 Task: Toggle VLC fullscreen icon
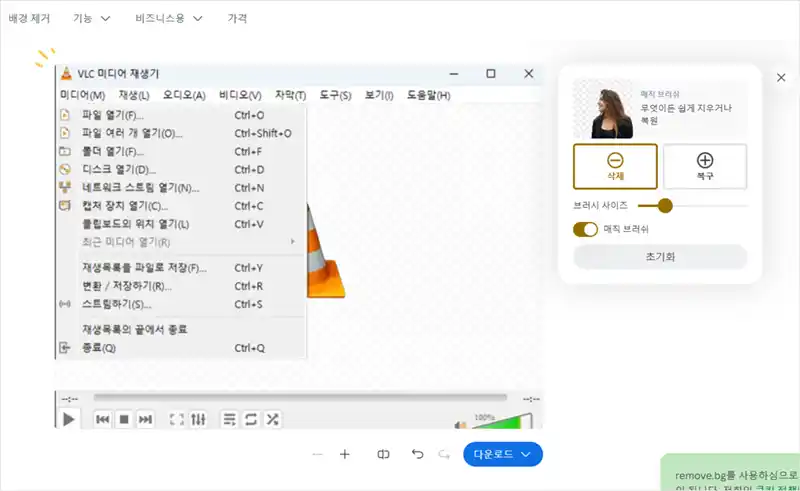177,420
